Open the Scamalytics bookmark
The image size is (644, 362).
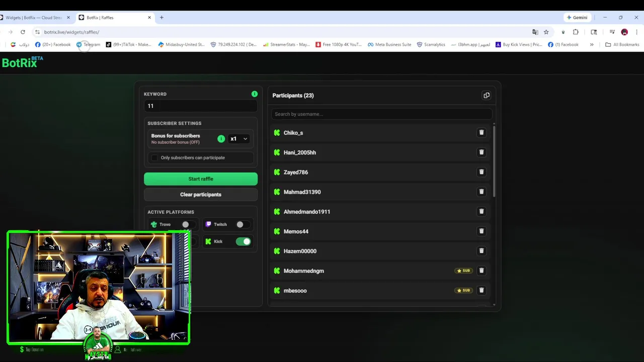pos(431,44)
